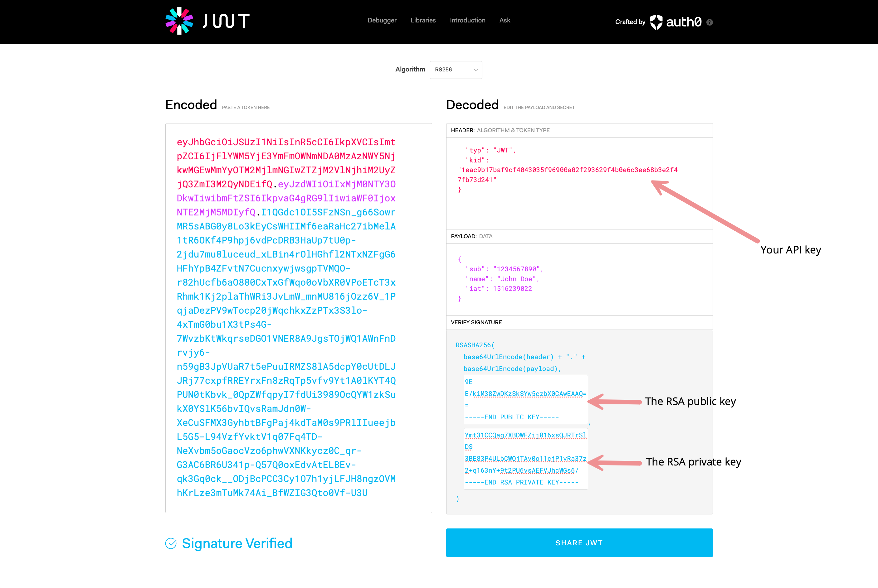This screenshot has height=588, width=878.
Task: Click the RSA private key field
Action: (x=525, y=457)
